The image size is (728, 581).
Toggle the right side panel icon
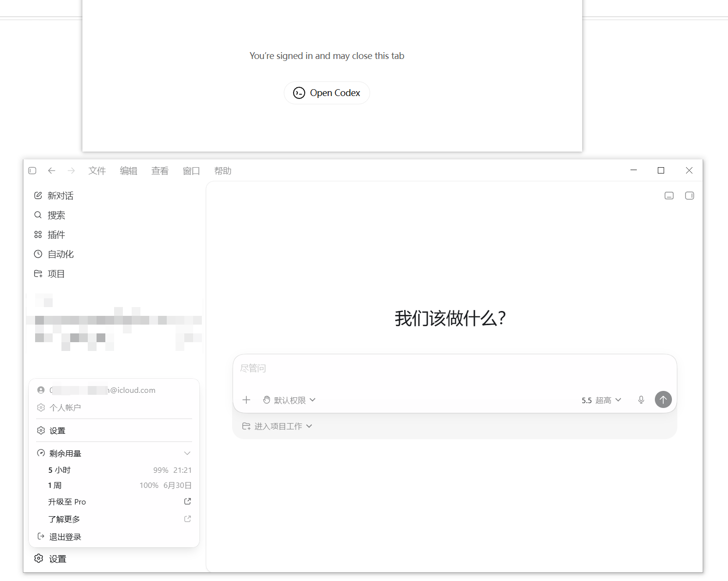tap(689, 195)
